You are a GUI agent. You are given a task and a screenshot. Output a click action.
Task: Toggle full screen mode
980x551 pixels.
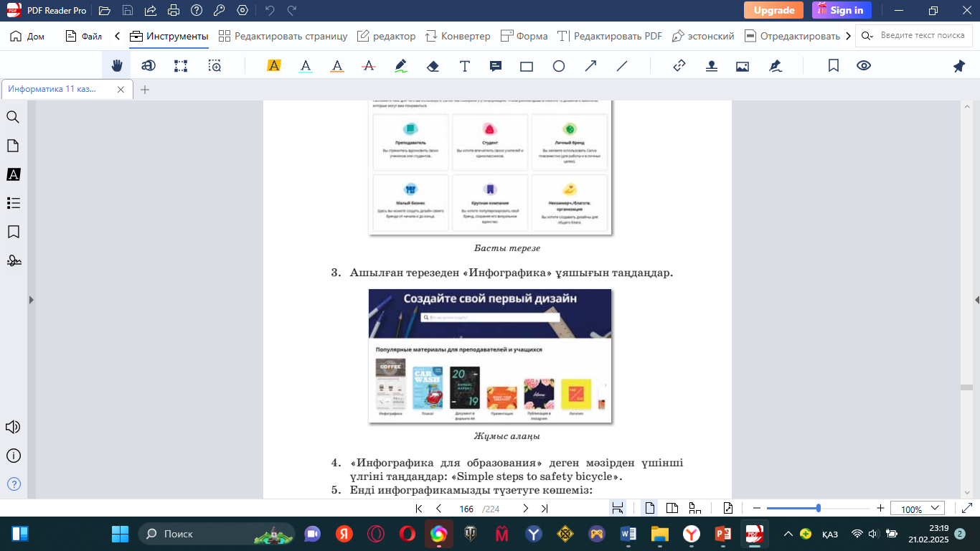tap(966, 509)
